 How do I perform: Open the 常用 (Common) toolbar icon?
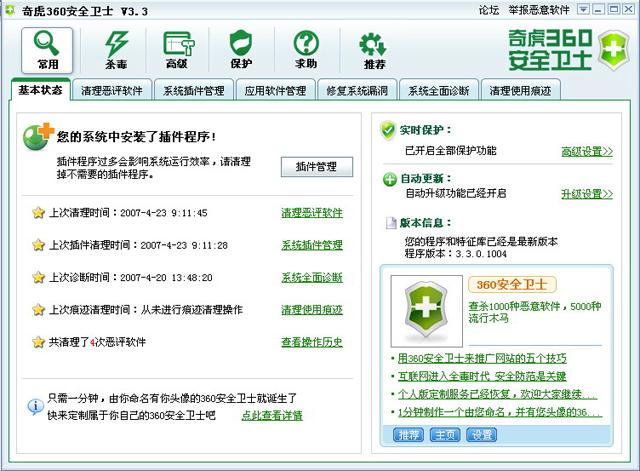coord(47,49)
